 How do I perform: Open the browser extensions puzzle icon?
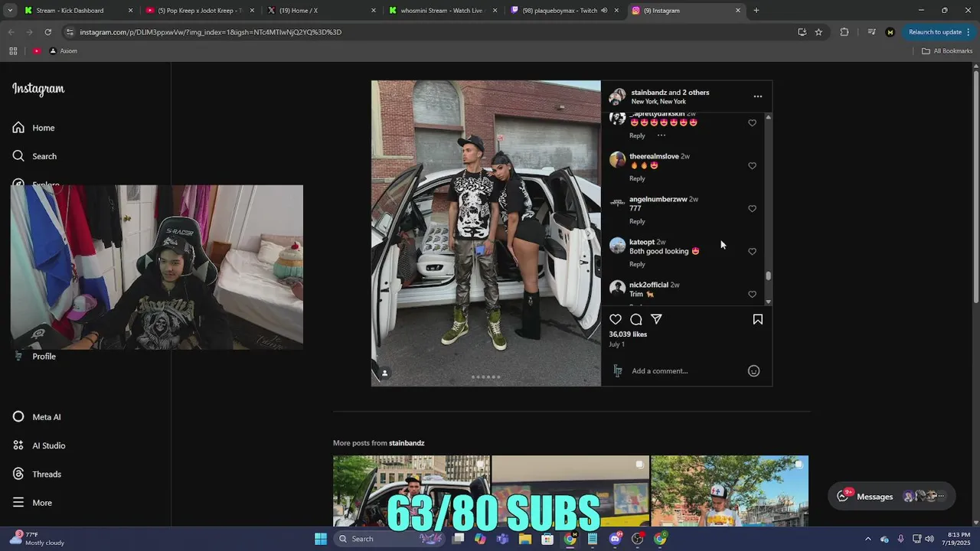point(844,32)
